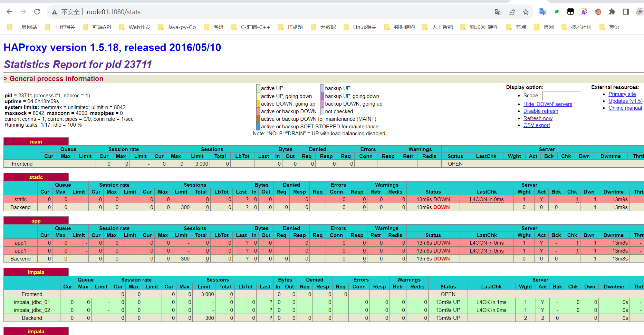
Task: Go back to the previous page
Action: pos(9,12)
